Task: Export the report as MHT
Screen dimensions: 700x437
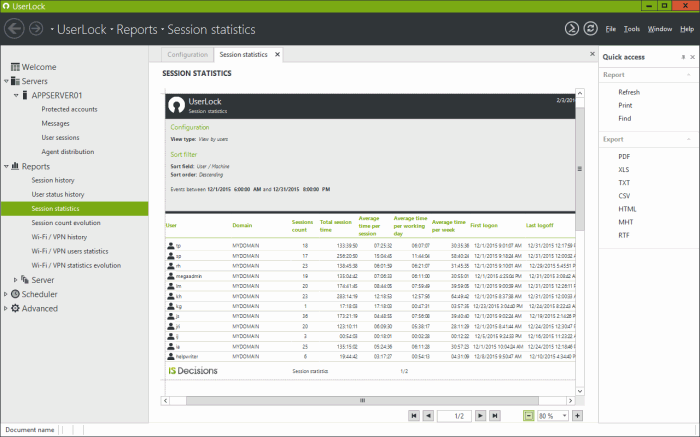Action: 625,222
